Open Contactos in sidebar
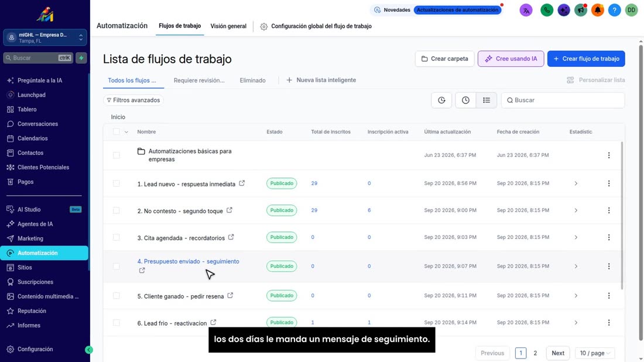The width and height of the screenshot is (644, 362). coord(30,153)
